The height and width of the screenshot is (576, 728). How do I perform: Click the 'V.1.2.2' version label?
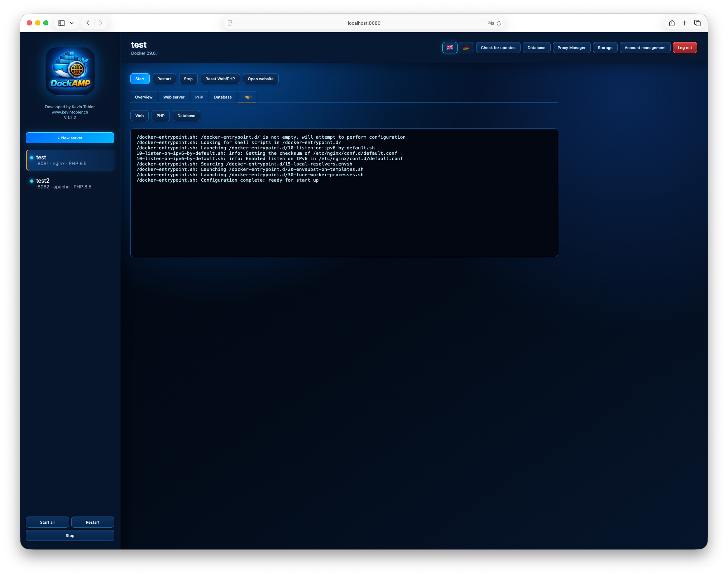[70, 117]
